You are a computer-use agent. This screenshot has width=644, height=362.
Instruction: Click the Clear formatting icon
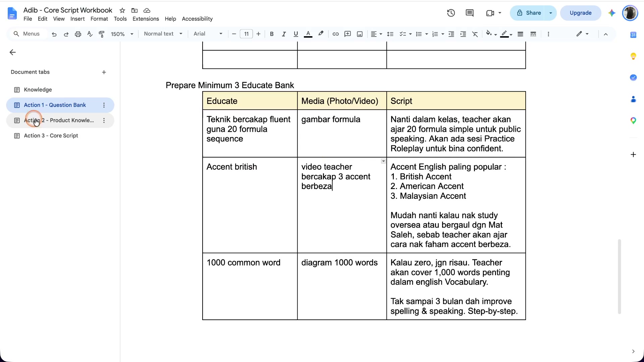(x=475, y=34)
